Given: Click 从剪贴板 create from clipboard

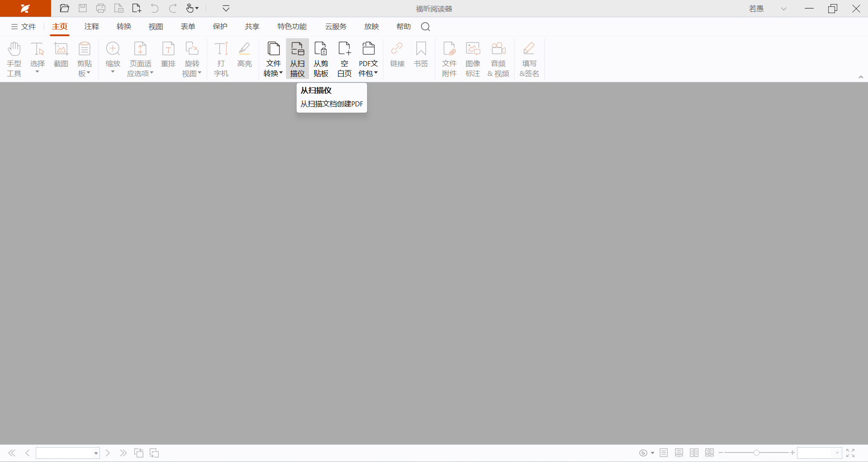Looking at the screenshot, I should click(x=321, y=59).
